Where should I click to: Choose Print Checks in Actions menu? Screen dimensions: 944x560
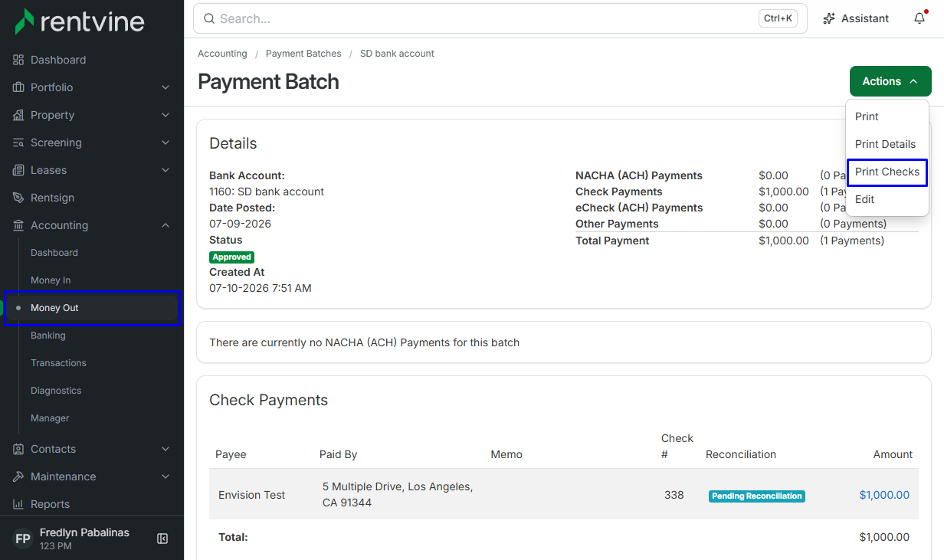coord(887,172)
